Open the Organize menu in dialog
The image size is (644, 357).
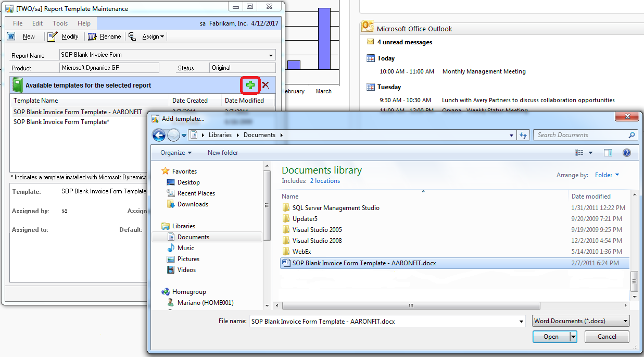pyautogui.click(x=176, y=153)
